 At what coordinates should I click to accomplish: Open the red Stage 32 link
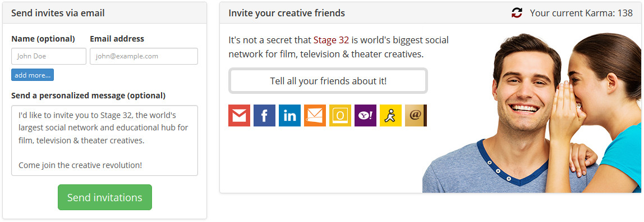pos(331,40)
